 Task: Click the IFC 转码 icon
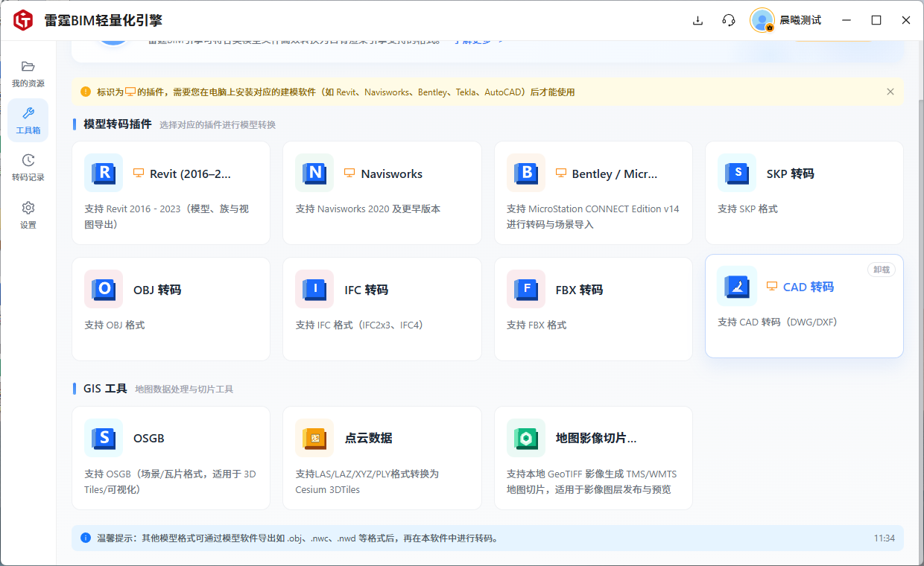(x=314, y=289)
